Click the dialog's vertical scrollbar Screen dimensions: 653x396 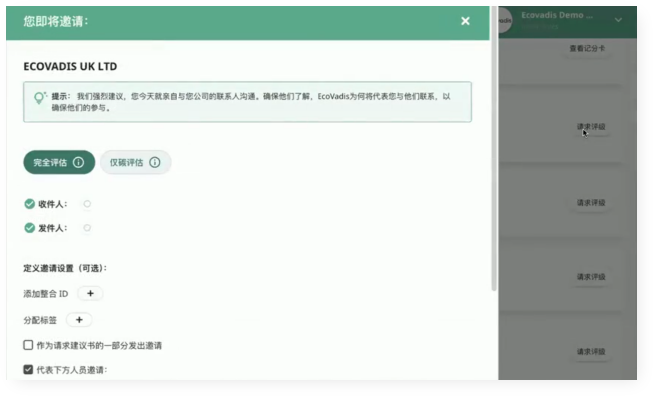coord(494,148)
